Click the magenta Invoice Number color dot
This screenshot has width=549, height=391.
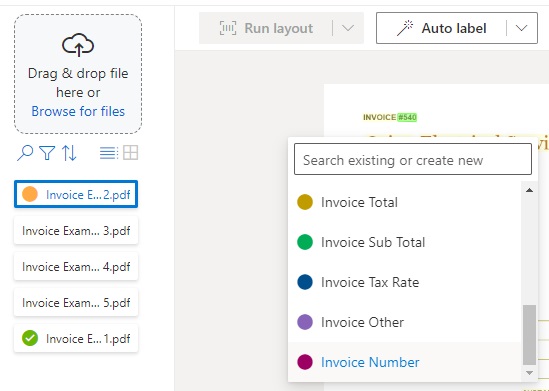(x=305, y=362)
